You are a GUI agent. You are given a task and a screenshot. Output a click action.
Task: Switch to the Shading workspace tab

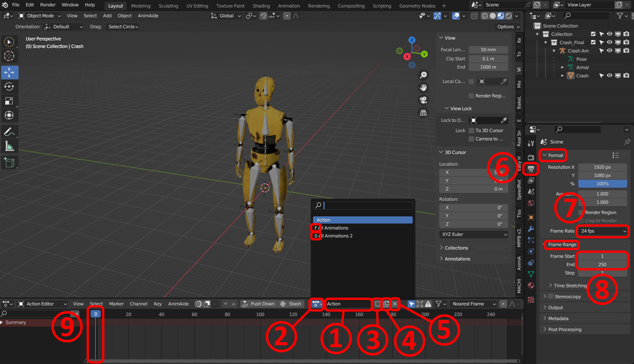tap(261, 6)
